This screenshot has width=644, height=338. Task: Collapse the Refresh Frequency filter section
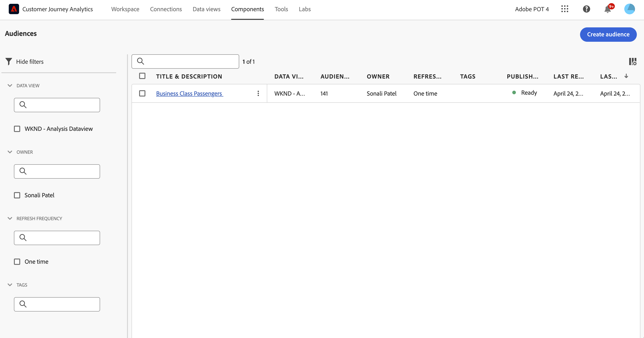[x=10, y=219]
